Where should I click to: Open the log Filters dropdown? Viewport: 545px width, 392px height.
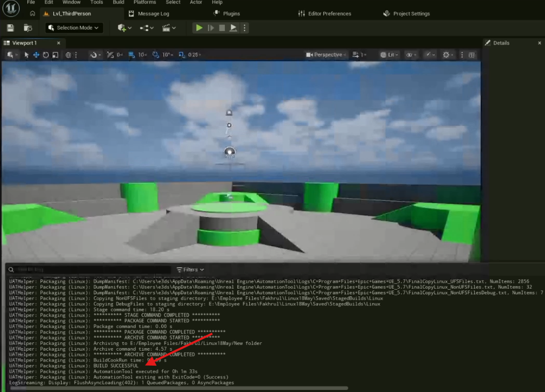[x=190, y=269]
